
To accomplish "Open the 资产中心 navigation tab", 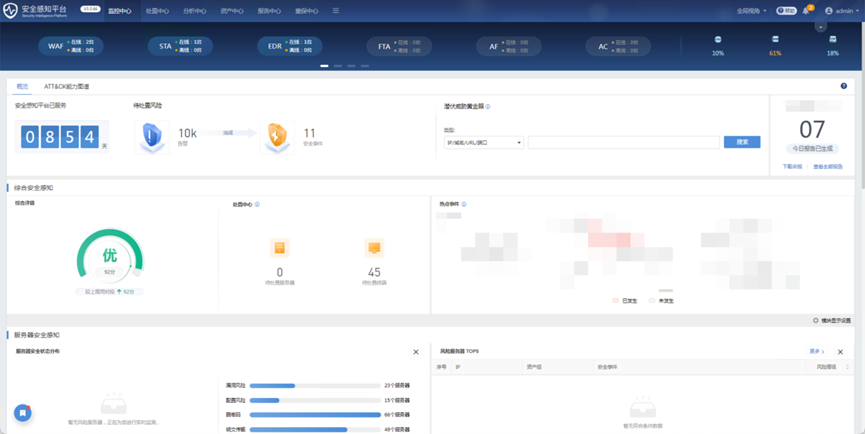I will [x=232, y=11].
